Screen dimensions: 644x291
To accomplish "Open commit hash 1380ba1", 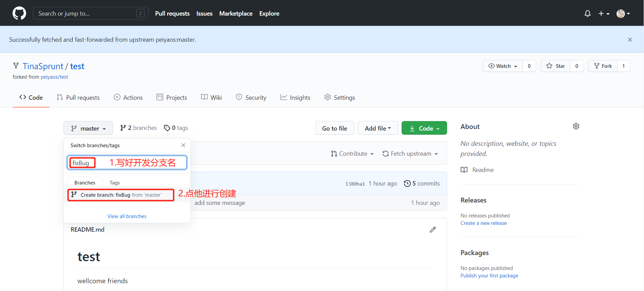I will [x=355, y=184].
